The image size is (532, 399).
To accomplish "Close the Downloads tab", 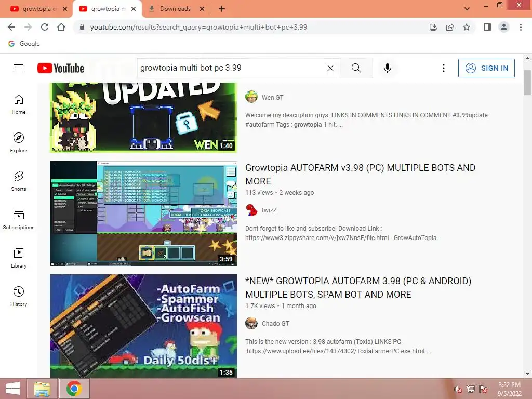I will click(x=202, y=9).
